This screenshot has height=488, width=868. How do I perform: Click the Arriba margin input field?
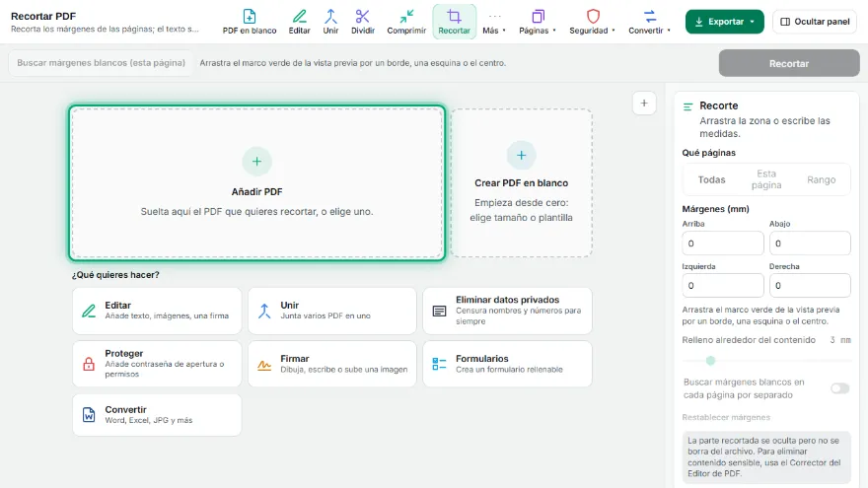[x=722, y=244]
